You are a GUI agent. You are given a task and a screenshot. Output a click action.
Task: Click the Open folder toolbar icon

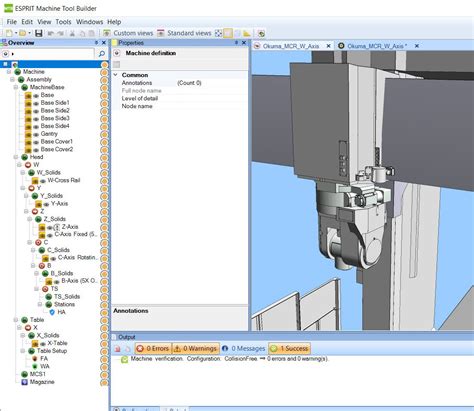23,33
